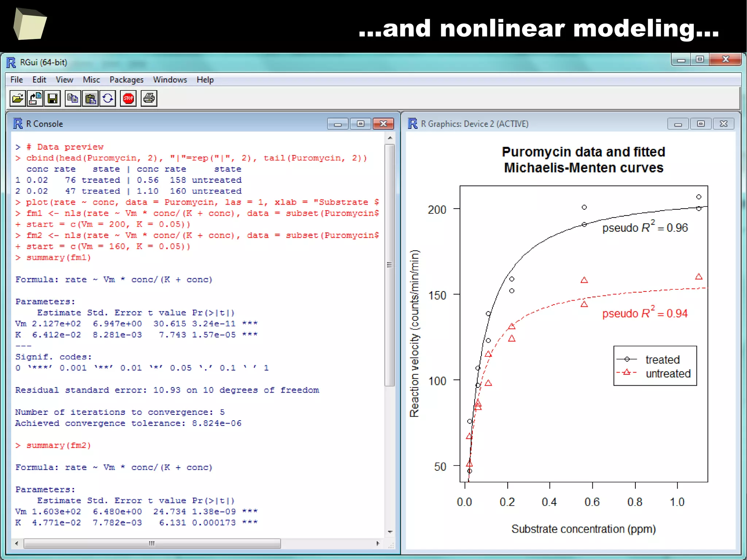Click red 'pseudo R² = 0.94' annotation
Screen dimensions: 747x560
tap(645, 313)
